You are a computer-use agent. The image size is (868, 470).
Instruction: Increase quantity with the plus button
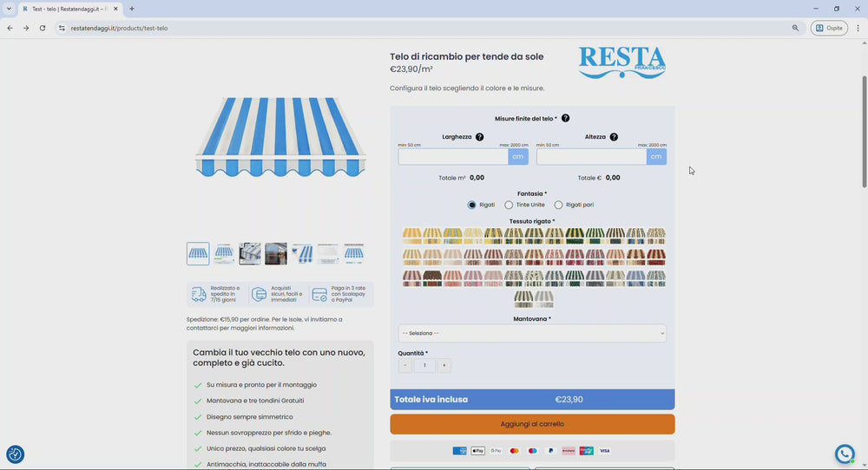(x=444, y=366)
